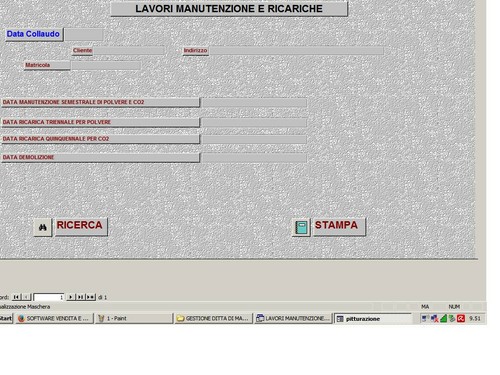Click the new record navigation button
Image resolution: width=500 pixels, height=375 pixels.
click(91, 297)
